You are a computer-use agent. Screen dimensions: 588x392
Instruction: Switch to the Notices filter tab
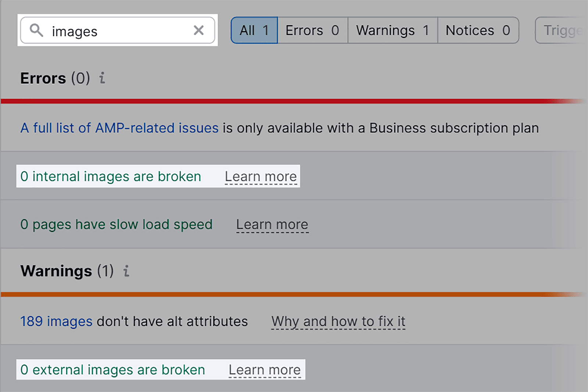[478, 30]
